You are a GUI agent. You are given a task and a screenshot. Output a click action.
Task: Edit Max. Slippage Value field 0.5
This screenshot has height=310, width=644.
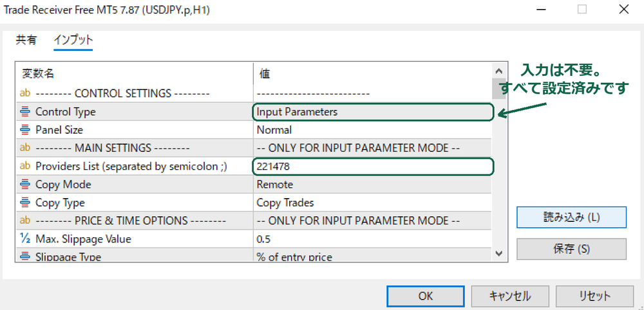[372, 239]
